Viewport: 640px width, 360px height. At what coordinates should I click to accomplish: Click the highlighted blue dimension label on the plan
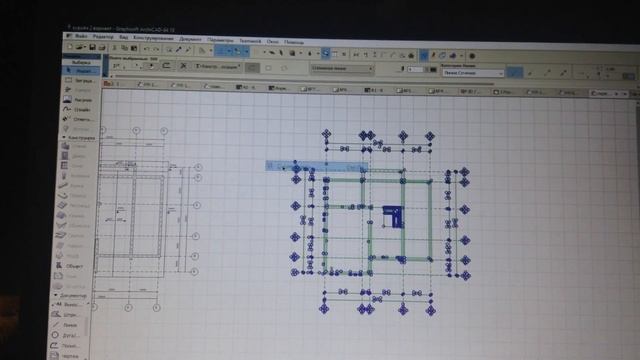coord(316,166)
